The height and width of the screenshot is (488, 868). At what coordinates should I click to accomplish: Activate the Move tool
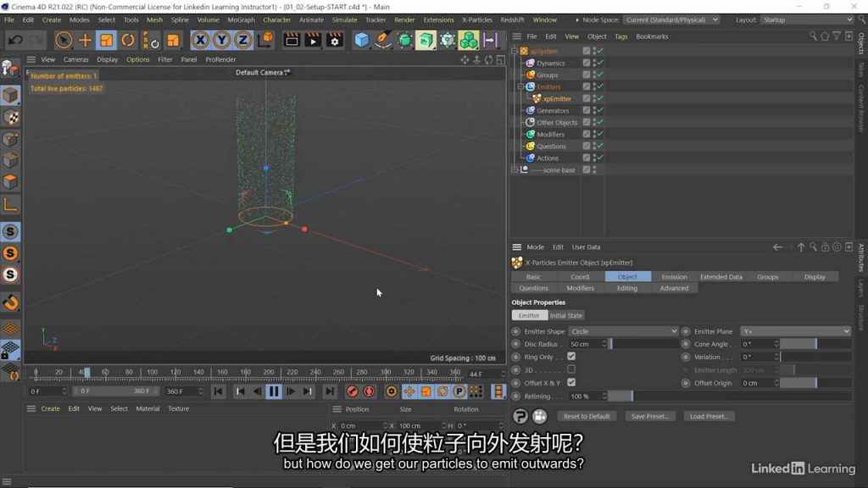click(85, 40)
